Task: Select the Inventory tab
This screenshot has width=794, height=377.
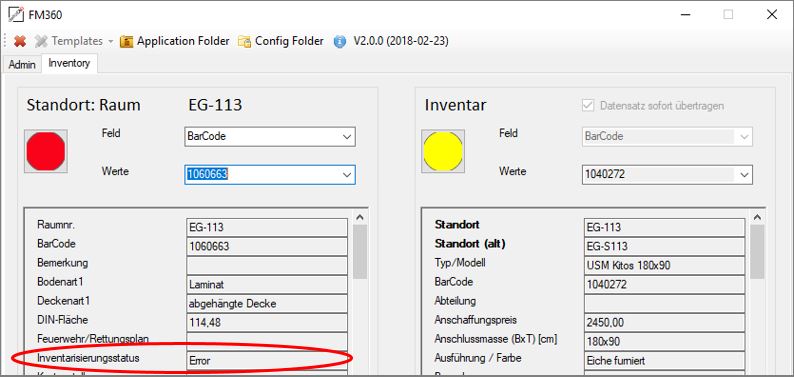Action: [x=69, y=64]
